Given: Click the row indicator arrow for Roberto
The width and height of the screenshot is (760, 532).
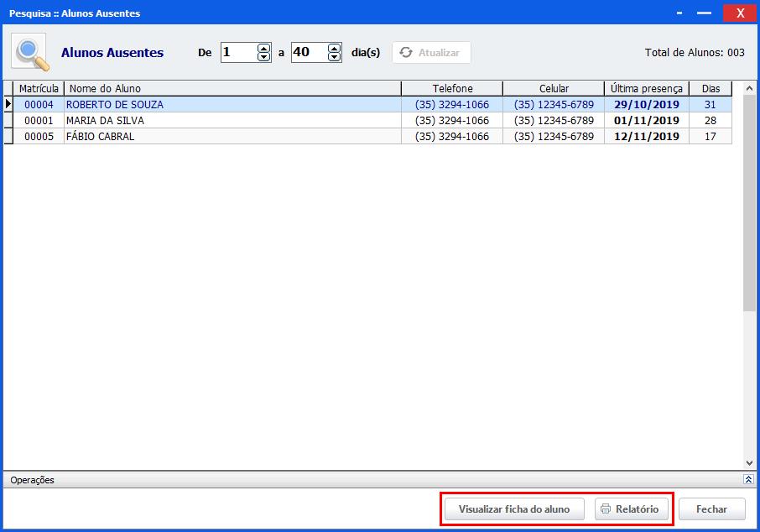Looking at the screenshot, I should pos(8,104).
